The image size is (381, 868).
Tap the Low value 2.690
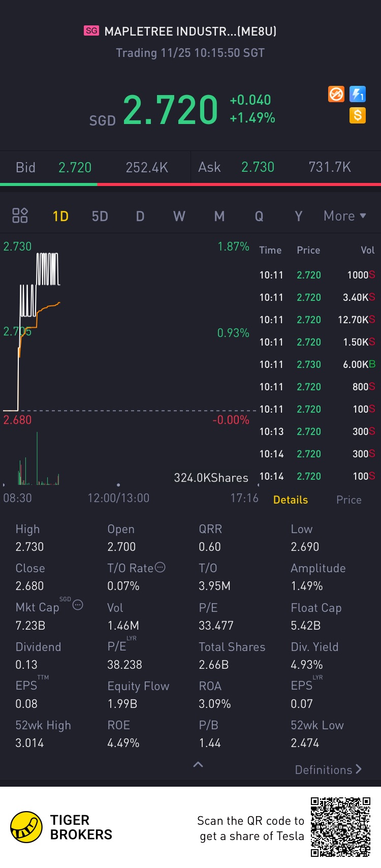[x=305, y=547]
